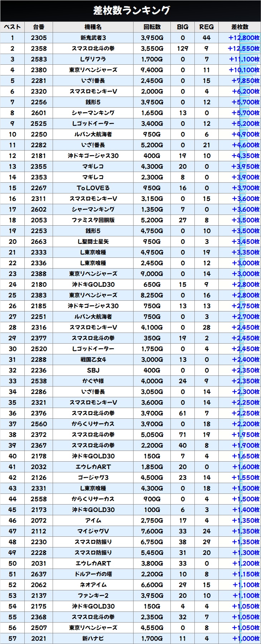261x644 pixels.
Task: Open the Lダリフラ entry
Action: click(93, 59)
